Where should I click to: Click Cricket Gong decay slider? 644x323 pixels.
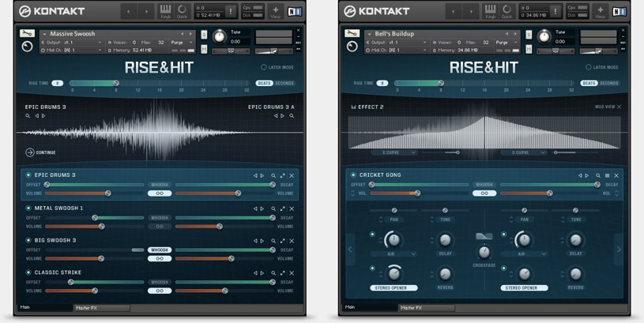(x=548, y=185)
